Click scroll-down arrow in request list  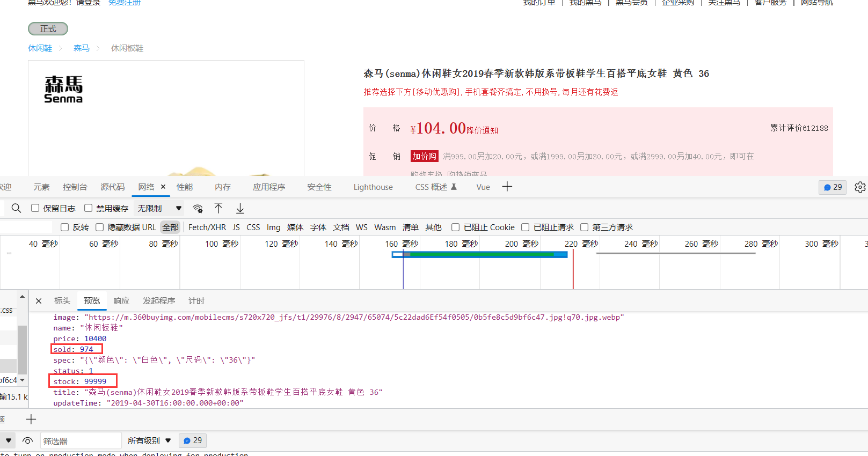tap(22, 380)
